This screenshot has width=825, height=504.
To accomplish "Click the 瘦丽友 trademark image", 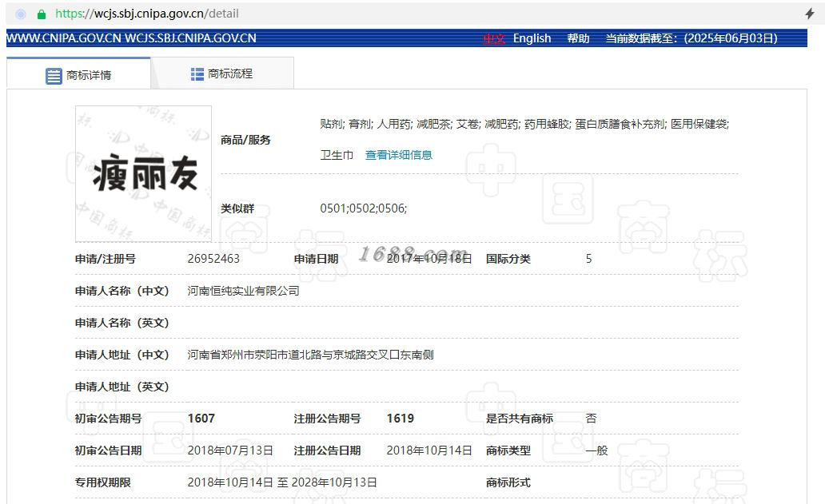I will [144, 174].
